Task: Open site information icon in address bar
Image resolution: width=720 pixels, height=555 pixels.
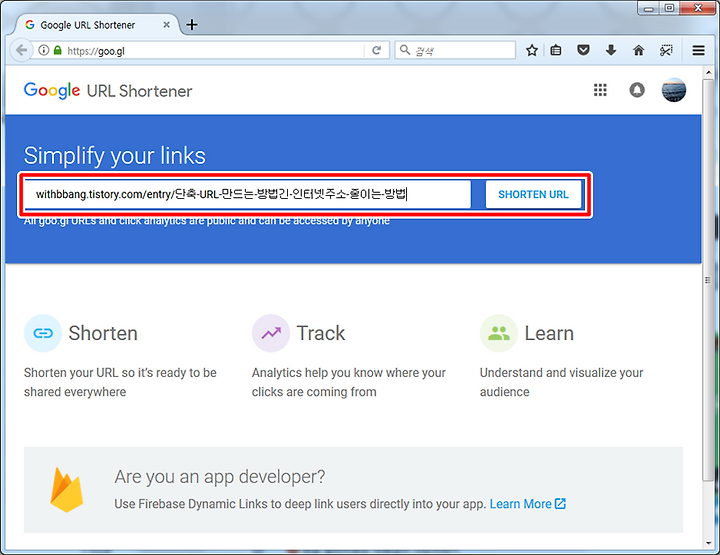Action: (x=44, y=50)
